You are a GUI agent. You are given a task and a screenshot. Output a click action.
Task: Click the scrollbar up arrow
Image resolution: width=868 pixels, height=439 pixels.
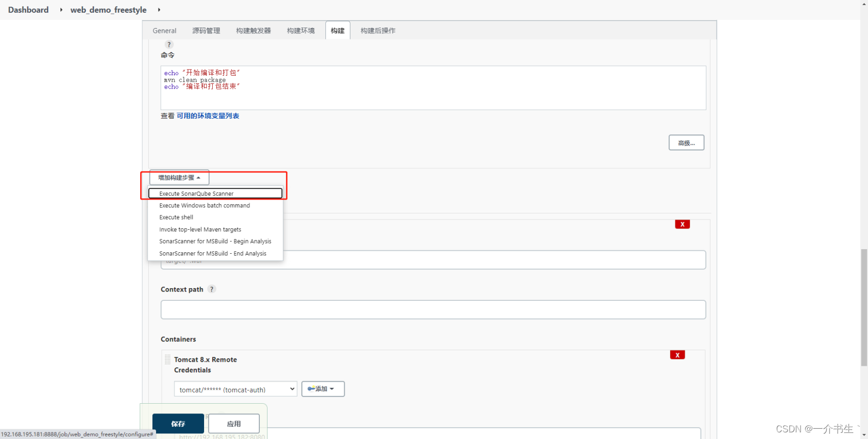pyautogui.click(x=864, y=4)
